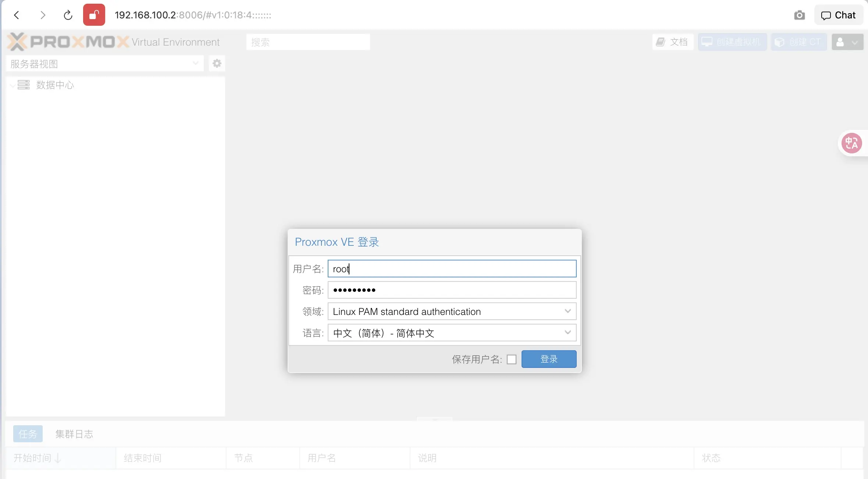Open tree settings gear icon
This screenshot has height=479, width=868.
(217, 64)
